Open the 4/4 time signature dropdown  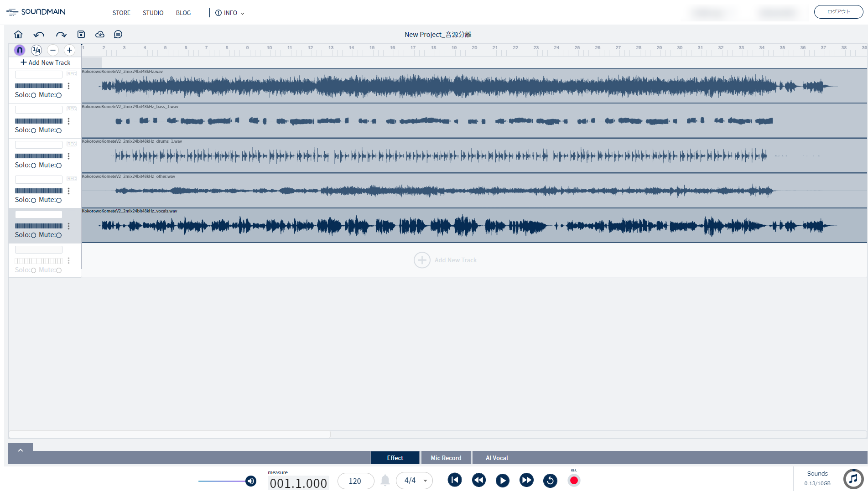coord(415,481)
